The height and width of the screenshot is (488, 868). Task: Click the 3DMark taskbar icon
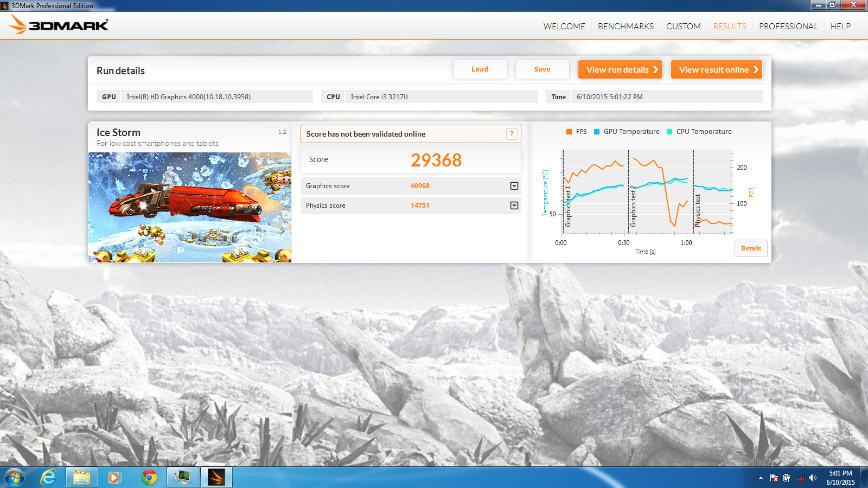[x=216, y=477]
